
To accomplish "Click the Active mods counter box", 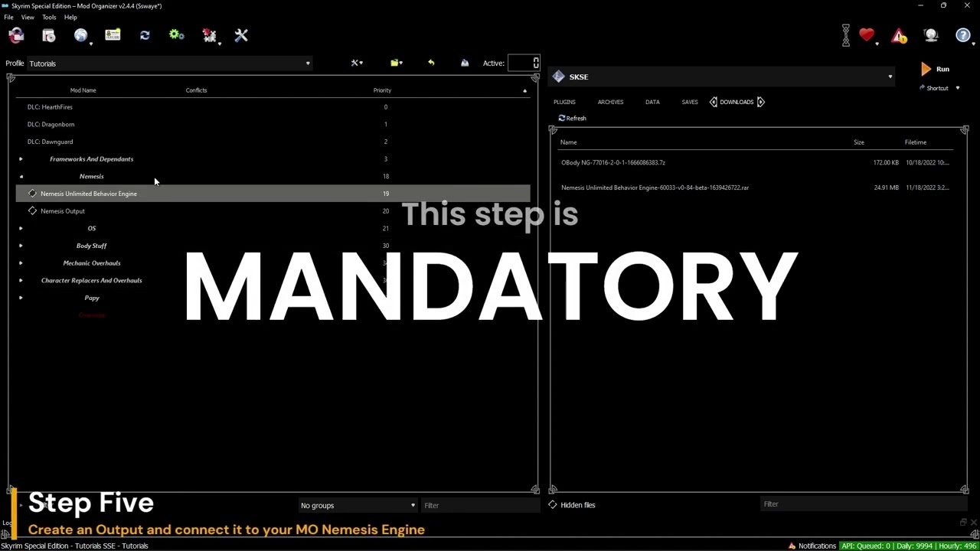I will pos(524,63).
